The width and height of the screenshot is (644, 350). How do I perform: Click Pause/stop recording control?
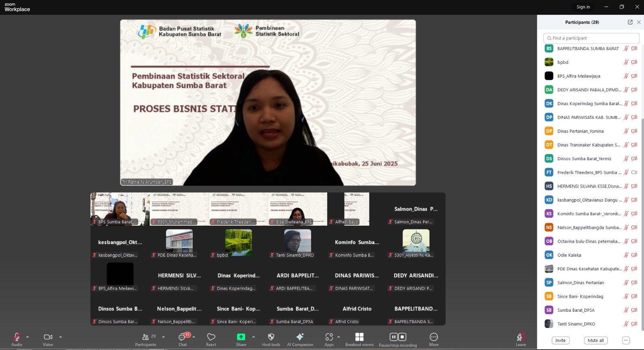pyautogui.click(x=398, y=337)
